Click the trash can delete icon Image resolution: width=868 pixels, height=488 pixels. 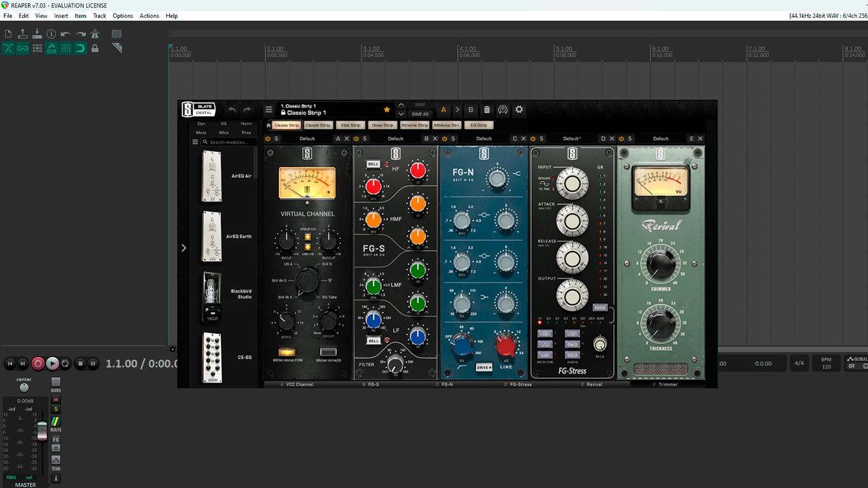[487, 110]
